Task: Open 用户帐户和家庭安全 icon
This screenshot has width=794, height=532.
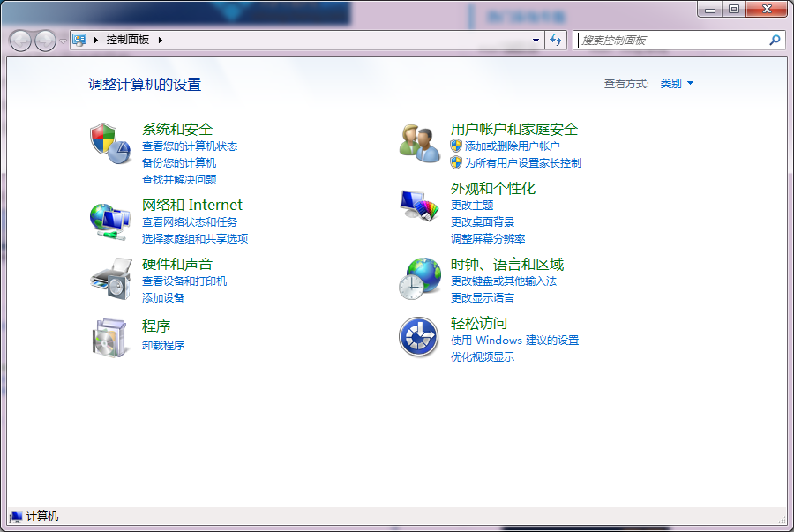Action: [418, 139]
